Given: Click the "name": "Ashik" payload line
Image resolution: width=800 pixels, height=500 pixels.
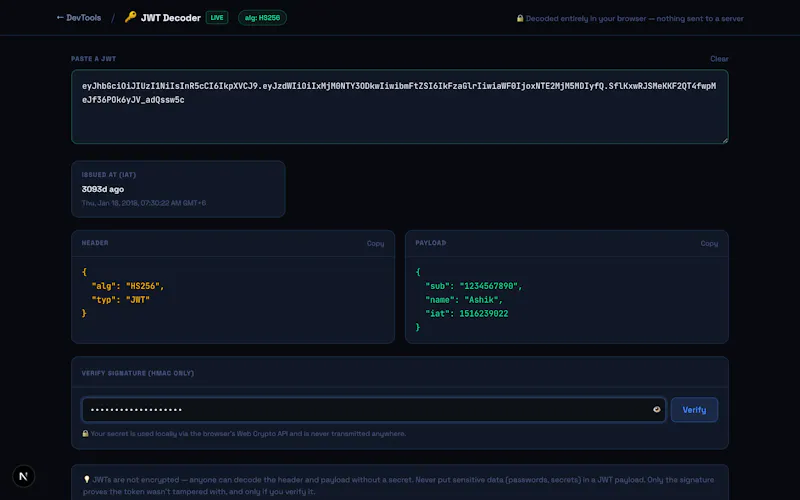Looking at the screenshot, I should 464,300.
